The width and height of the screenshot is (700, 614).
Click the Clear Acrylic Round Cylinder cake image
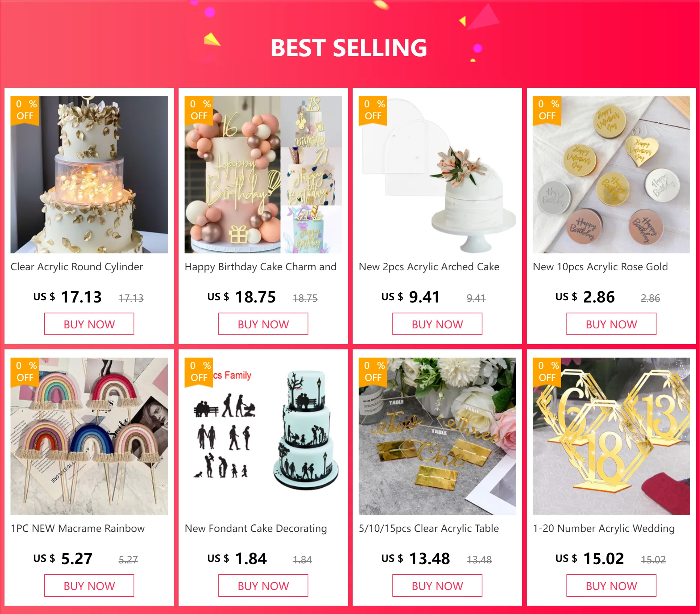click(89, 175)
